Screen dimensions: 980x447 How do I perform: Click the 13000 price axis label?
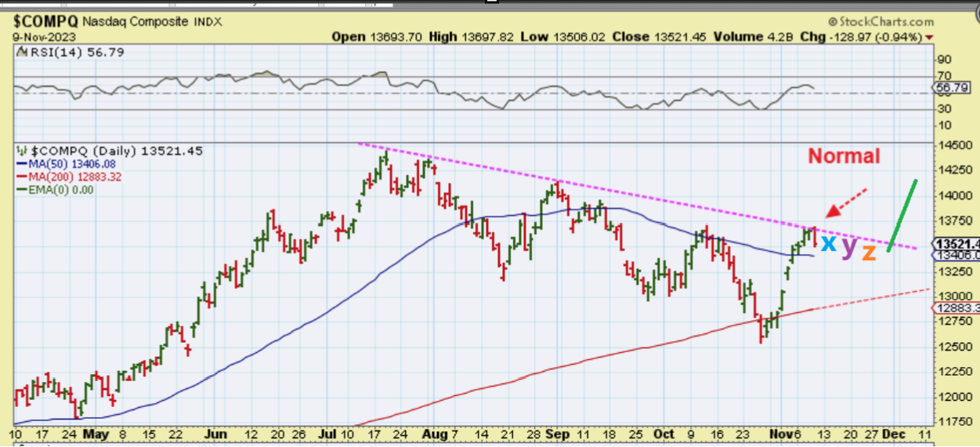[x=954, y=296]
